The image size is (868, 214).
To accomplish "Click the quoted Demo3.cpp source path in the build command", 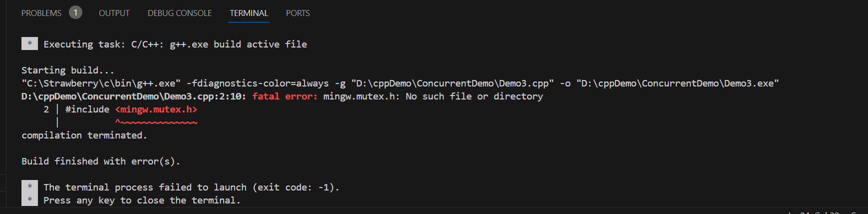I will coord(453,83).
